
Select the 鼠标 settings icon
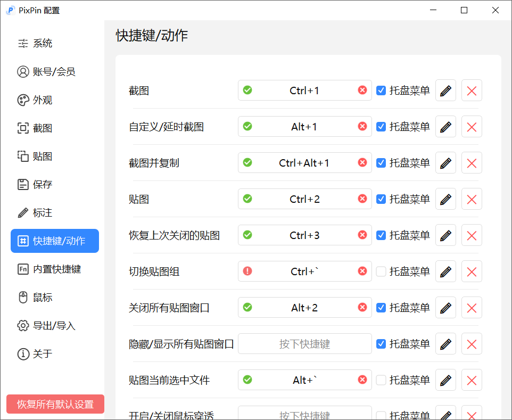(35, 297)
